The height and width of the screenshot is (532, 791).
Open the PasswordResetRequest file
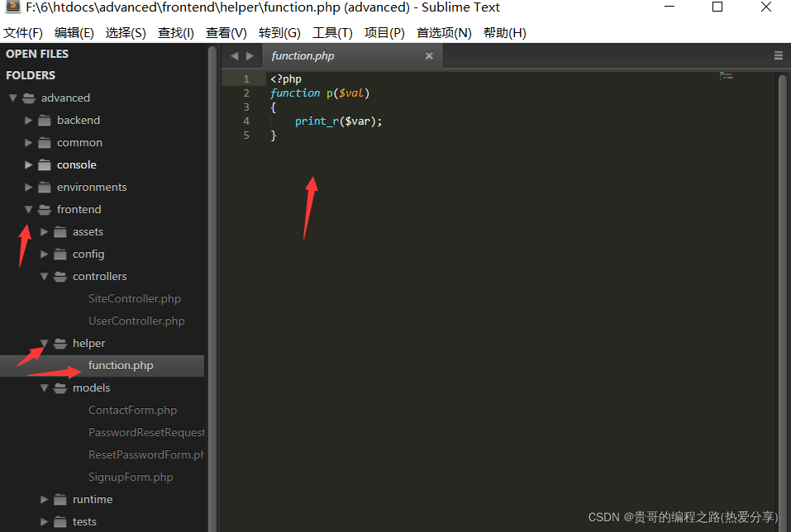(146, 432)
